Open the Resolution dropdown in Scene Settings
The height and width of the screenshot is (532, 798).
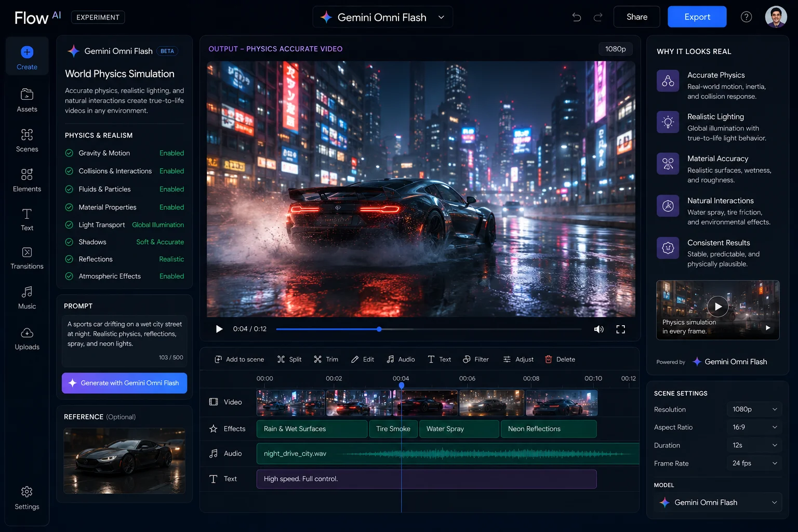pos(754,409)
